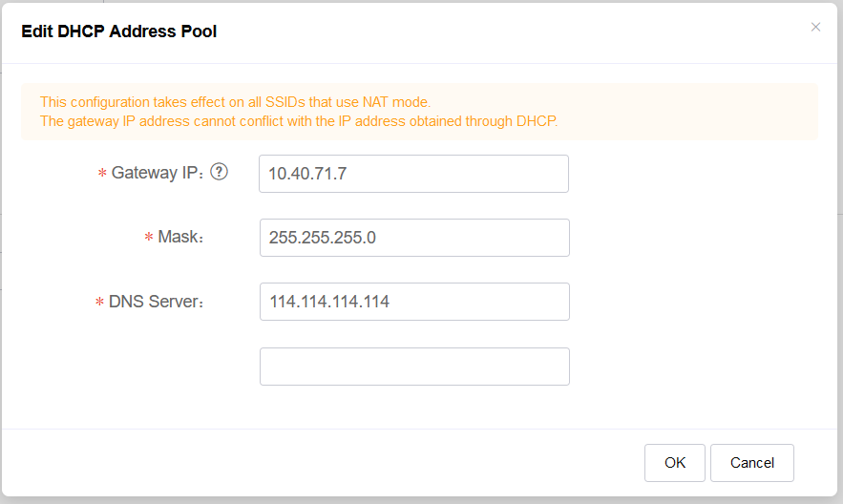Click the required asterisk before DNS Server
Image resolution: width=843 pixels, height=504 pixels.
tap(99, 302)
